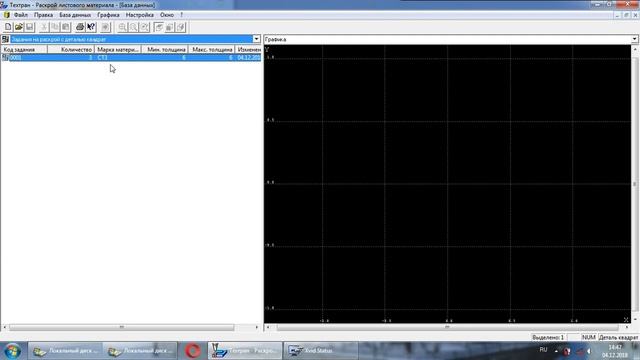Click the Деталь квадрат status bar entry

(x=618, y=338)
